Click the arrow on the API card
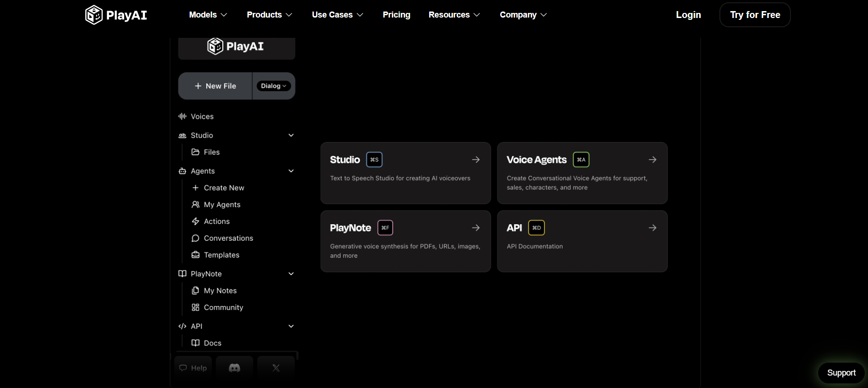Viewport: 868px width, 388px height. 652,228
